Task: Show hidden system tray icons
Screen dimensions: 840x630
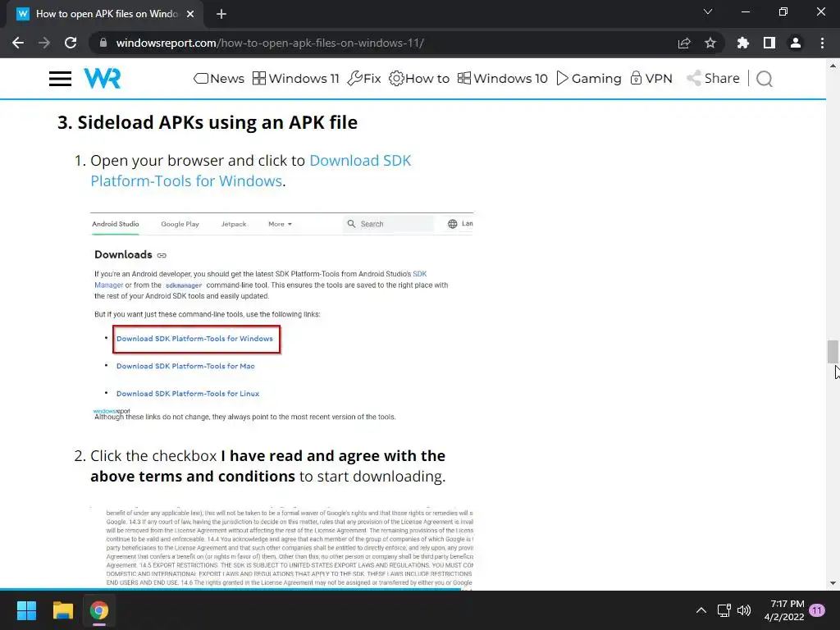Action: click(x=701, y=610)
